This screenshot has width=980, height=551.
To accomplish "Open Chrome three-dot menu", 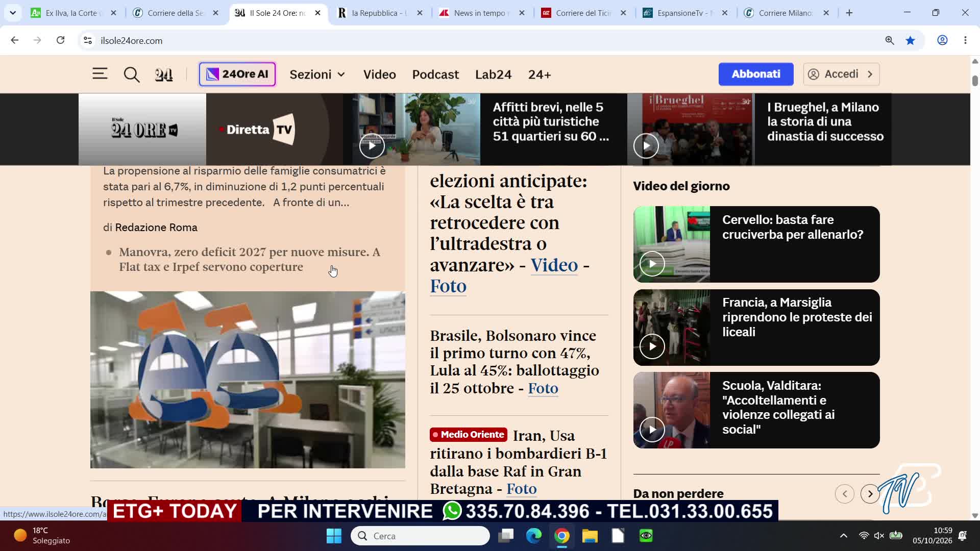I will tap(965, 40).
